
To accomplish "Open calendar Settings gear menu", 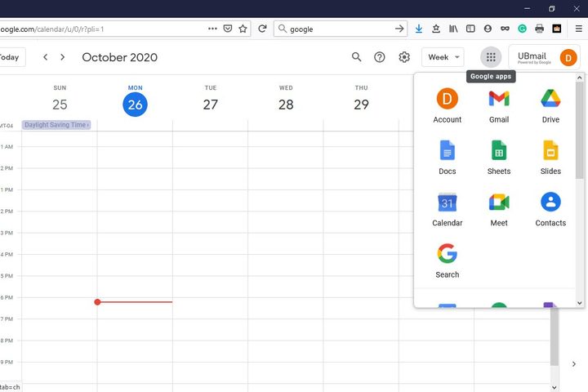I will [404, 57].
